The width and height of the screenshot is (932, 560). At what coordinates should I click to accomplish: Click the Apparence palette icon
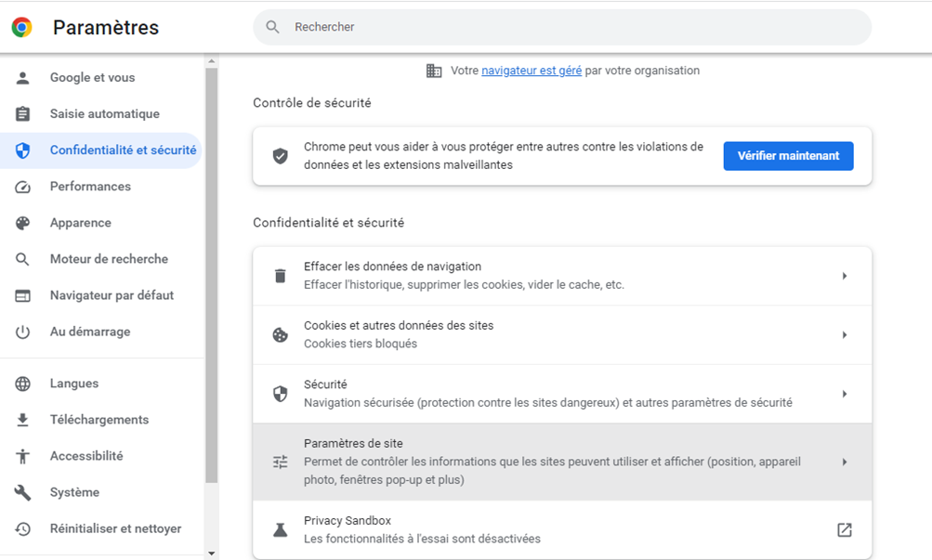coord(23,223)
